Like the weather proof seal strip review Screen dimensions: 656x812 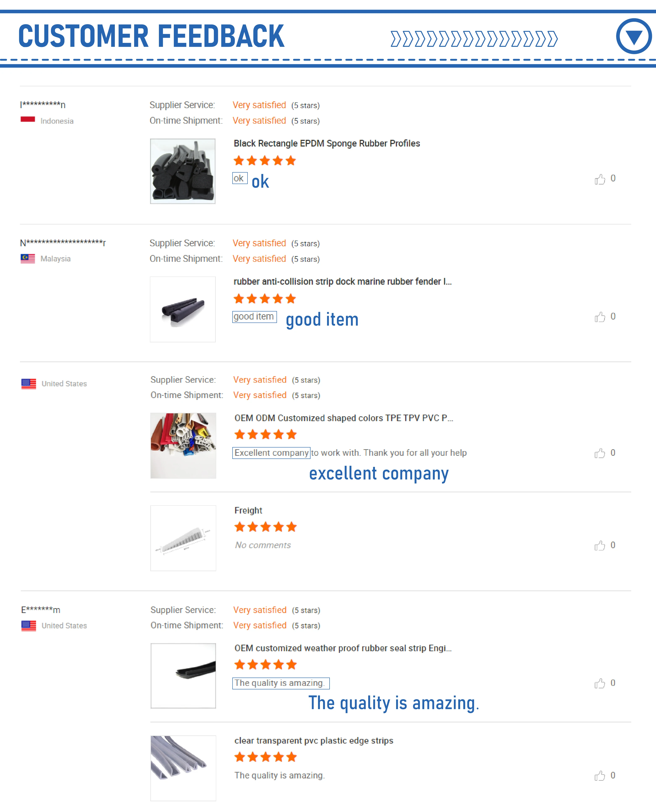point(600,683)
